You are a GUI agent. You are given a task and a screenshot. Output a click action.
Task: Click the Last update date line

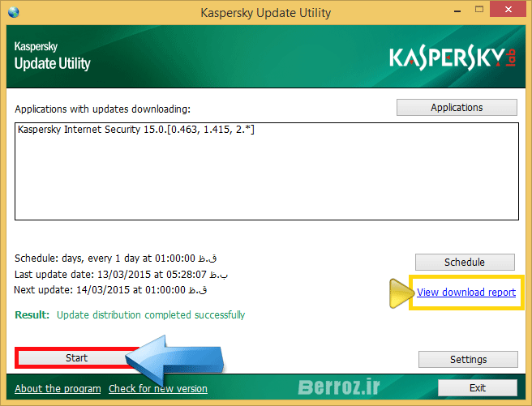[x=121, y=274]
